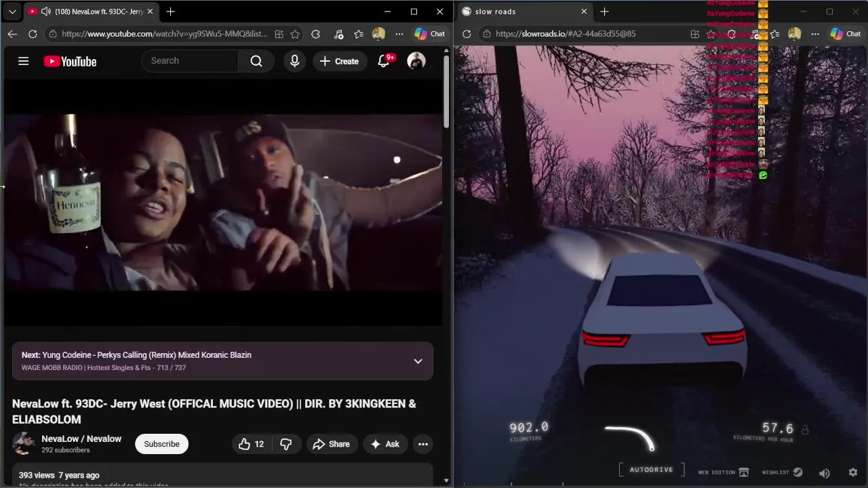The width and height of the screenshot is (868, 488).
Task: Open the NevaLow channel avatar
Action: point(24,444)
